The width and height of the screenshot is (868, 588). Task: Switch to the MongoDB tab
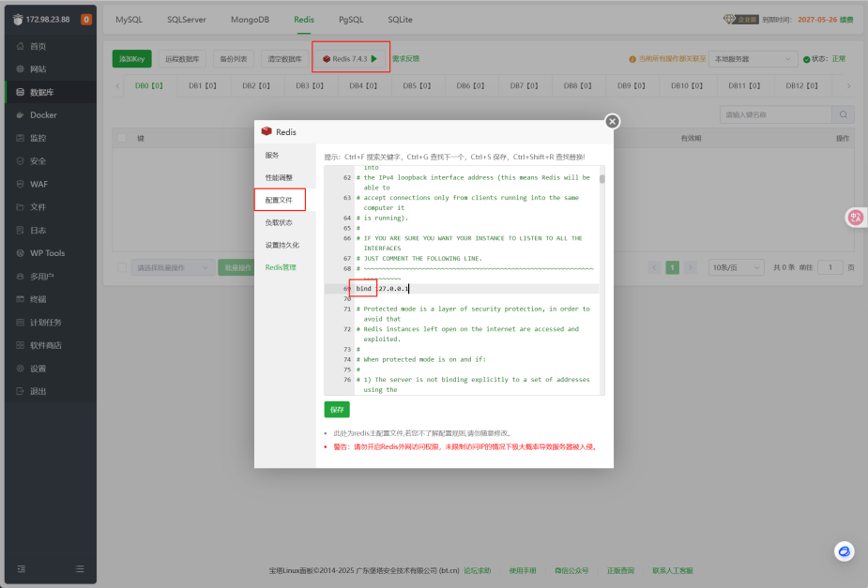pos(250,20)
